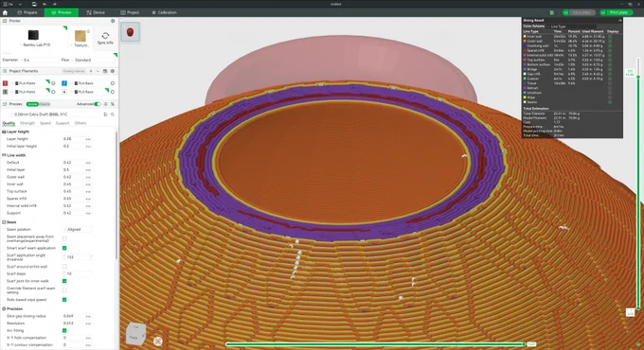Edit filament 1 preset icon
The image size is (644, 350).
(x=53, y=83)
